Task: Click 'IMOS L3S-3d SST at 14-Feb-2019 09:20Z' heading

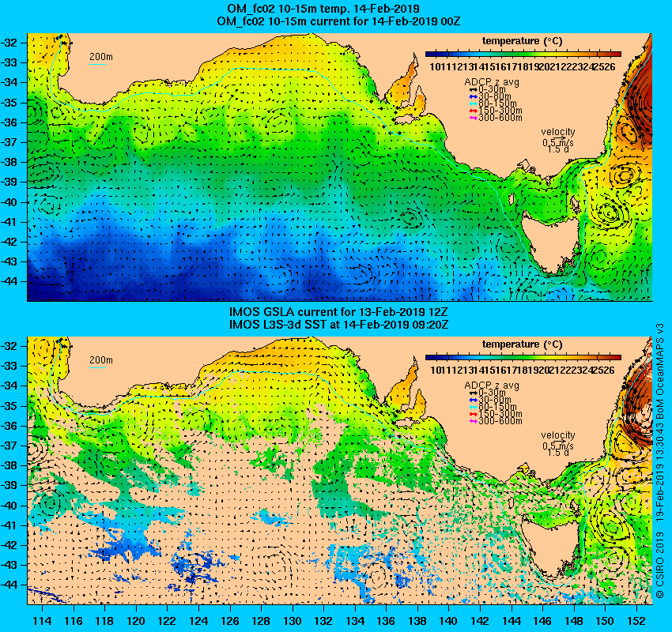Action: (338, 324)
